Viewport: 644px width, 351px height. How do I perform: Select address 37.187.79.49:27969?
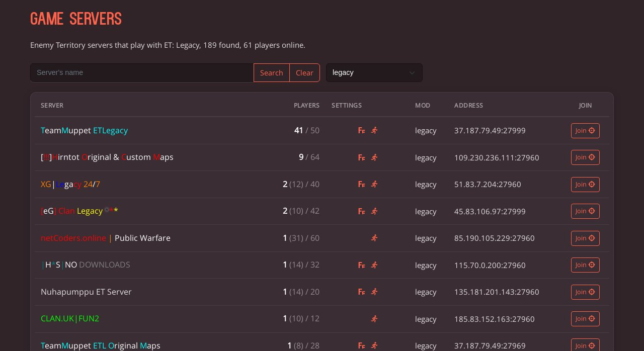490,345
